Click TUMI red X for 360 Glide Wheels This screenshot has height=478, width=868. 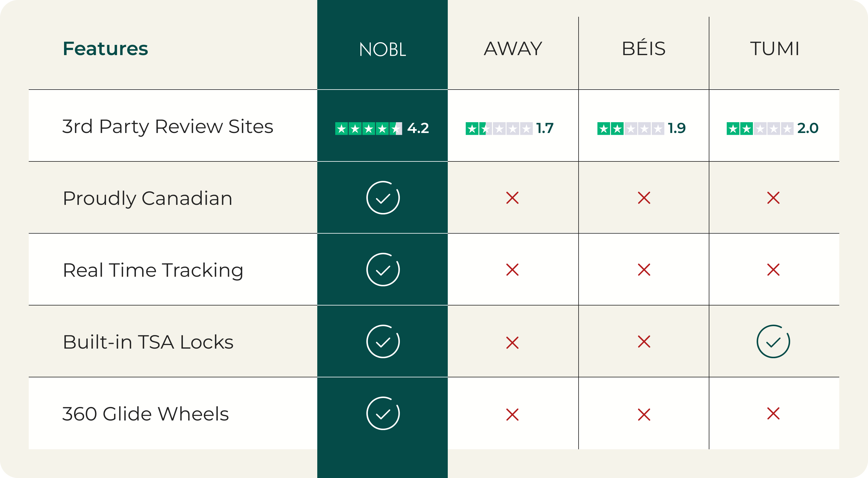tap(773, 413)
